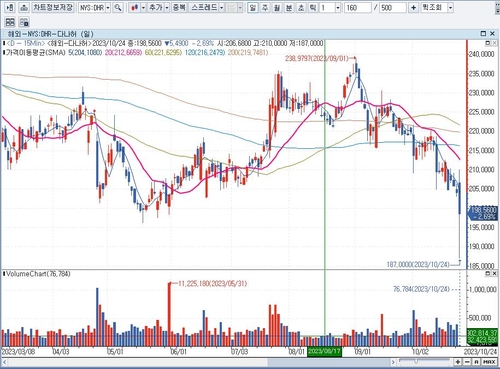This screenshot has width=500, height=369.
Task: Click the panel toggle icon at toolbar start
Action: [10, 8]
